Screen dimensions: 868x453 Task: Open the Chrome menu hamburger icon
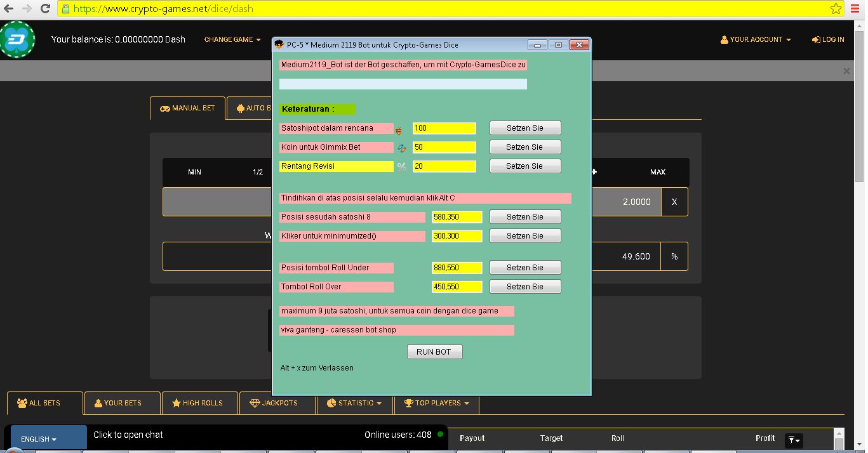(x=855, y=9)
